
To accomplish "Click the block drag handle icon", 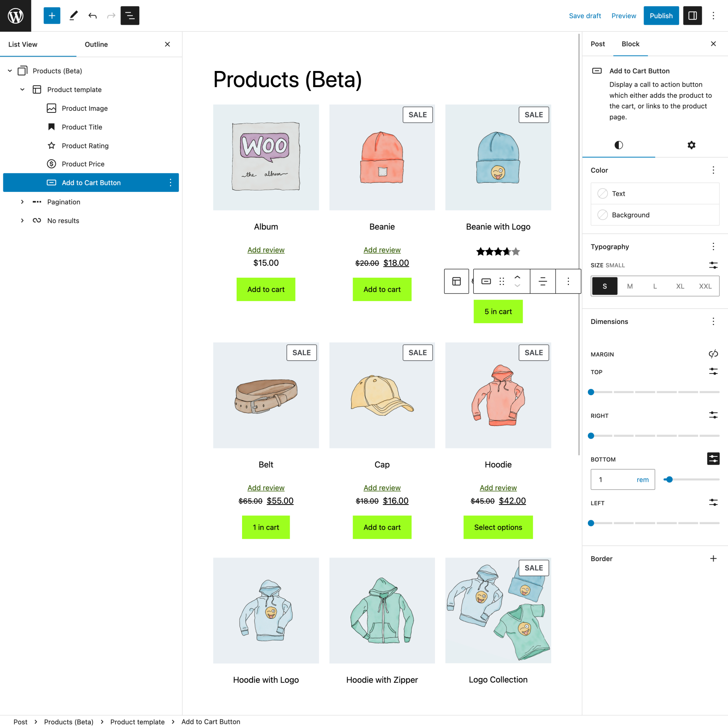I will [502, 281].
